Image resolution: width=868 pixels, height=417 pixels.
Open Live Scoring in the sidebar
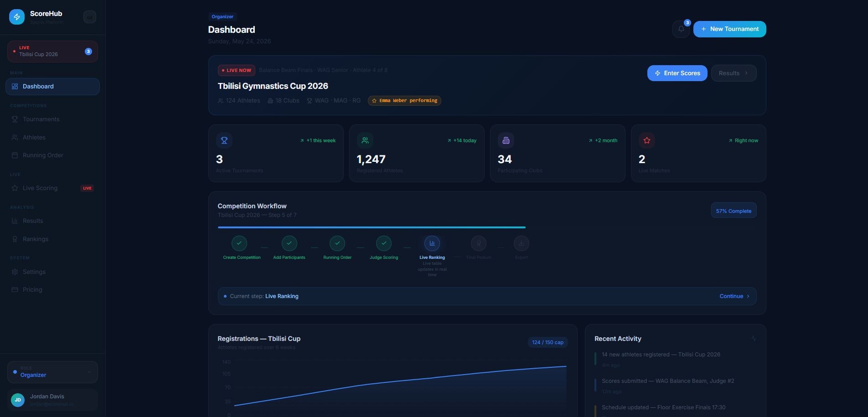point(52,188)
